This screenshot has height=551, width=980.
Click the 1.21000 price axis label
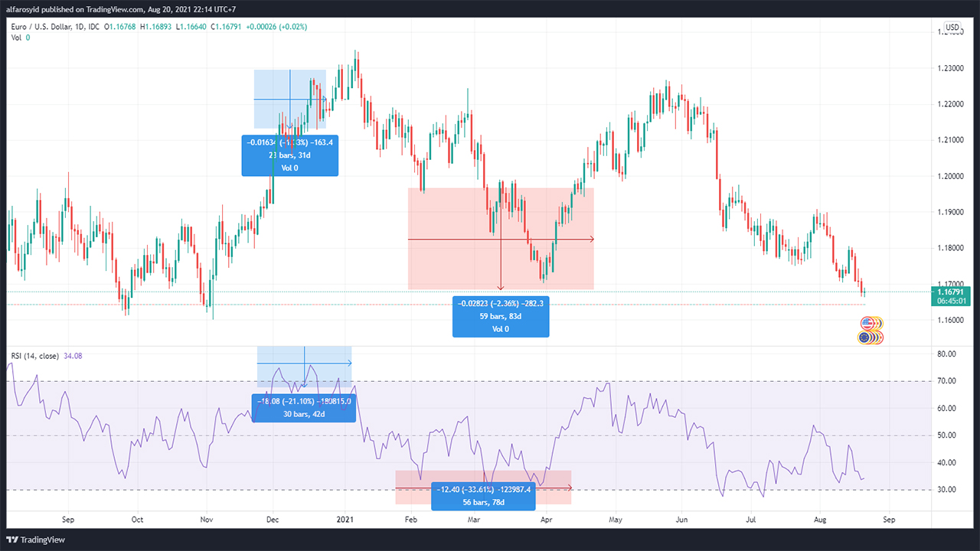pyautogui.click(x=949, y=140)
